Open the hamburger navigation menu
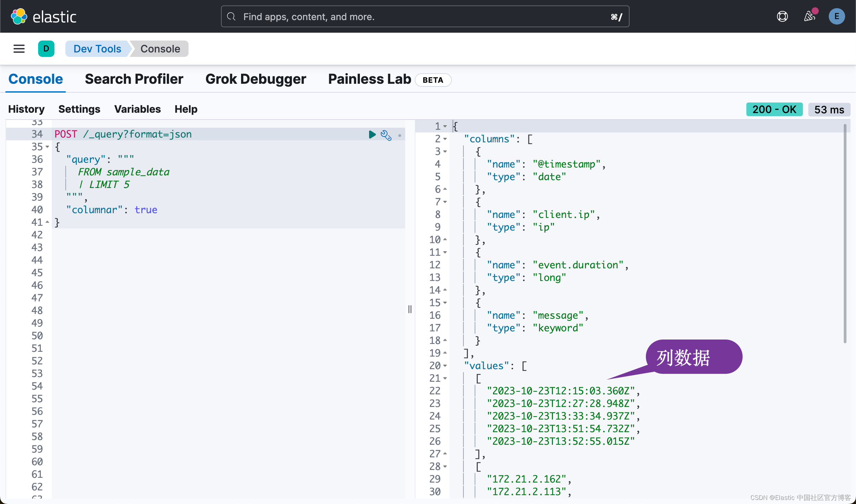Image resolution: width=856 pixels, height=504 pixels. coord(19,49)
